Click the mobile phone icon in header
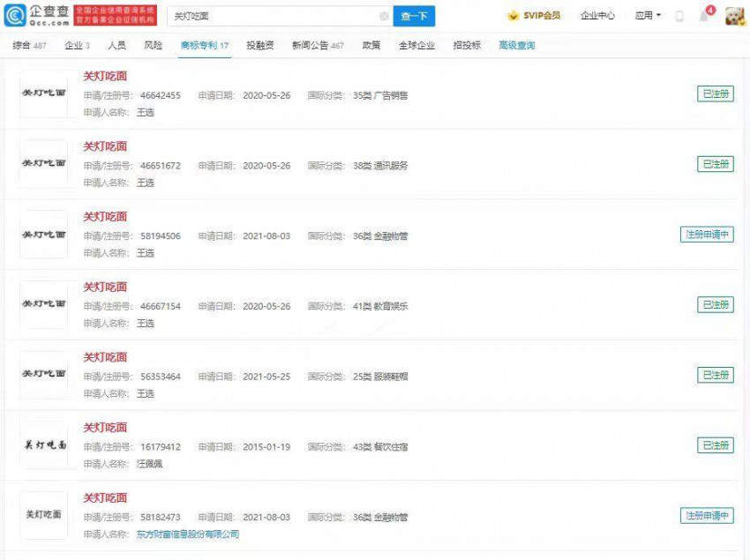Image resolution: width=750 pixels, height=560 pixels. coord(679,16)
